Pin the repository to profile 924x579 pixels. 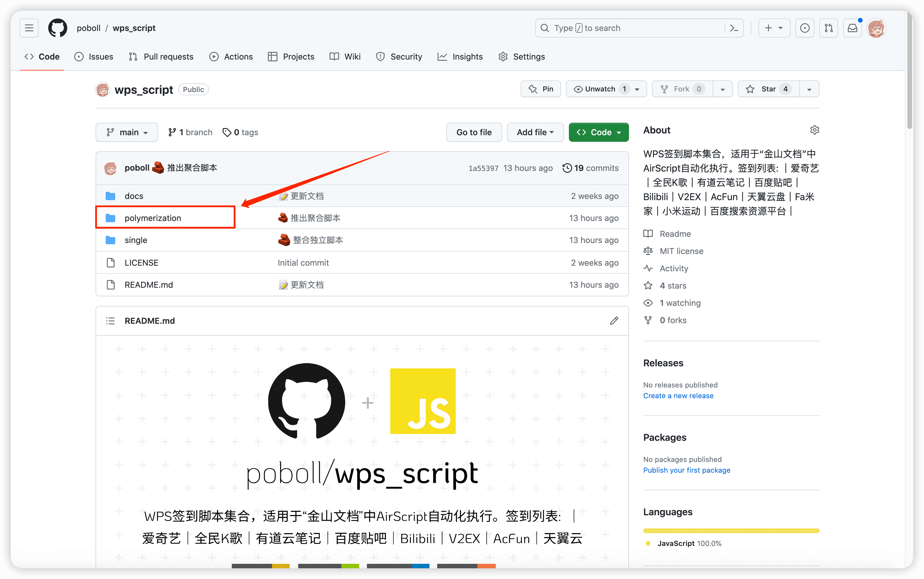pos(541,89)
